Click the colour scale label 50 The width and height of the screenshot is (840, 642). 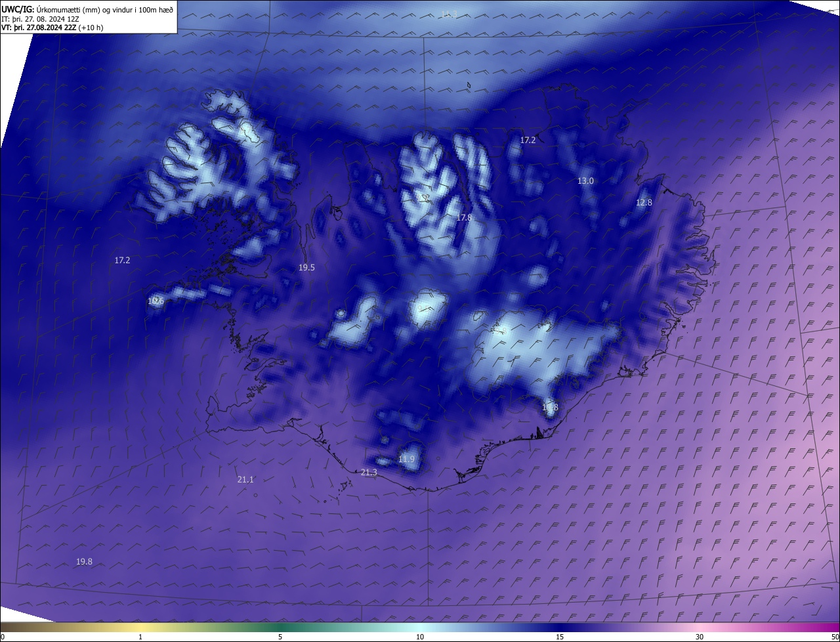(835, 637)
